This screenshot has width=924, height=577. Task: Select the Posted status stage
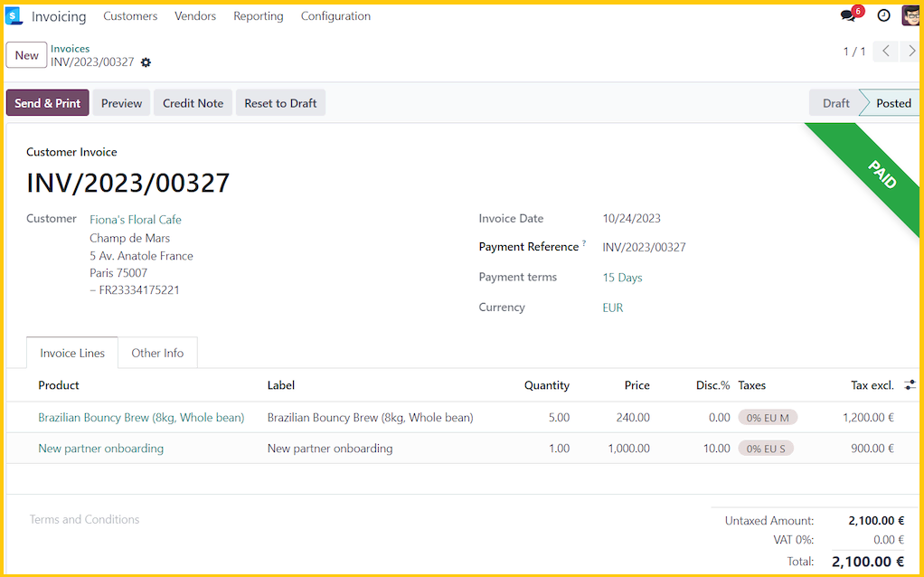pos(892,103)
